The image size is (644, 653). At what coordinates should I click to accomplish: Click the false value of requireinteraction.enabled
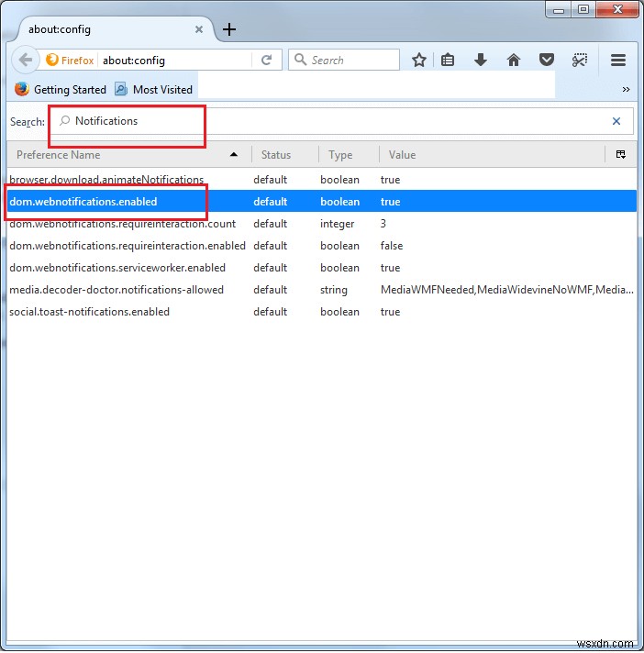[x=392, y=246]
